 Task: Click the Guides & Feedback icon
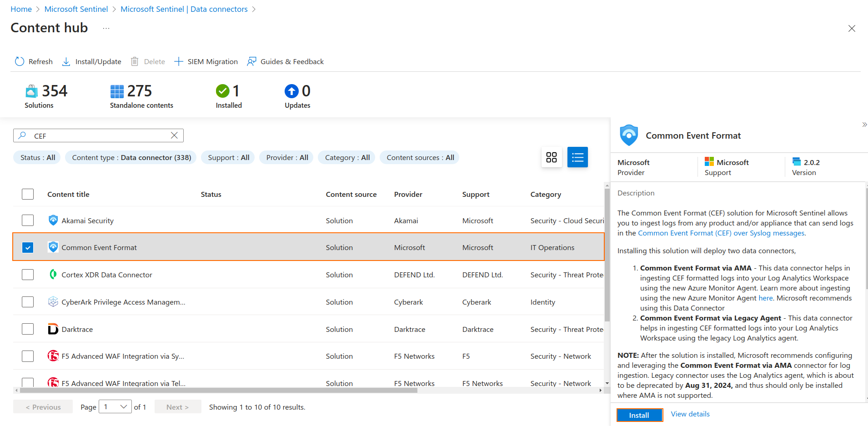point(251,61)
